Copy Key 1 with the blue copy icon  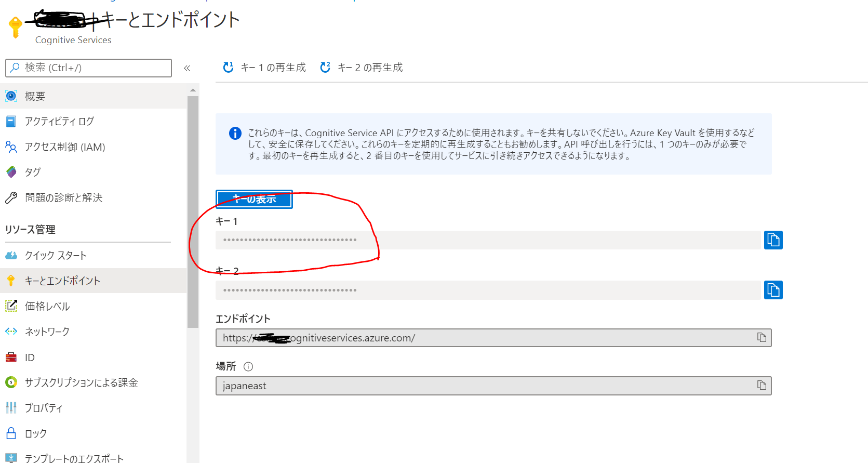point(773,240)
